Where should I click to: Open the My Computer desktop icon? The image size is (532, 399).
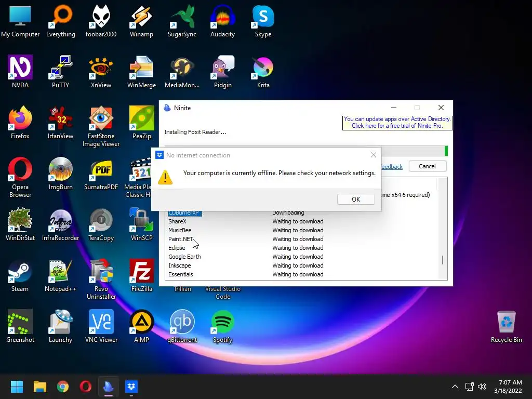[x=20, y=20]
